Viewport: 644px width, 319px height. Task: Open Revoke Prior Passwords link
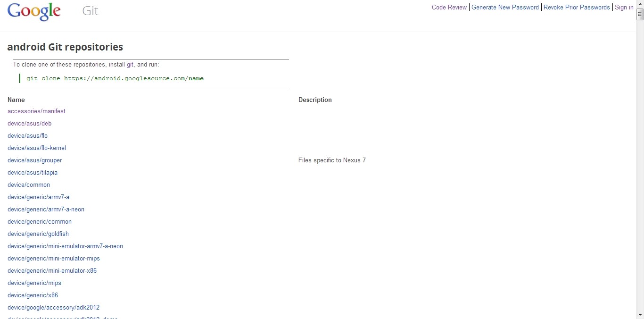tap(577, 7)
